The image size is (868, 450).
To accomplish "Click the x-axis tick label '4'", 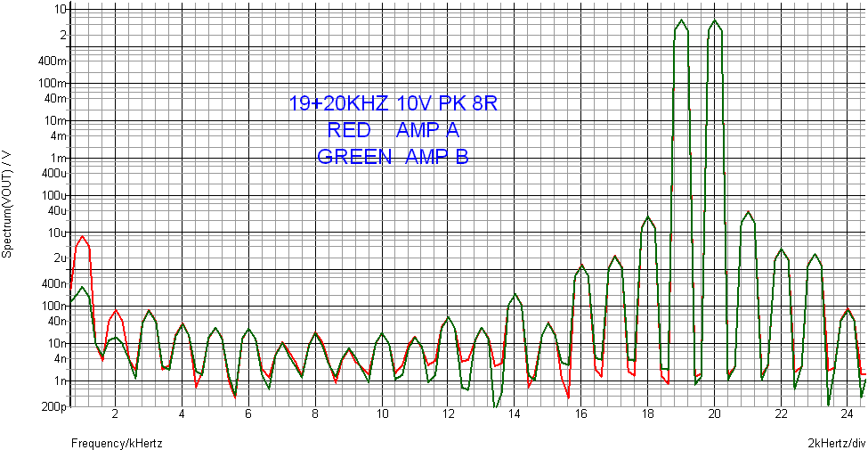I will (x=183, y=414).
